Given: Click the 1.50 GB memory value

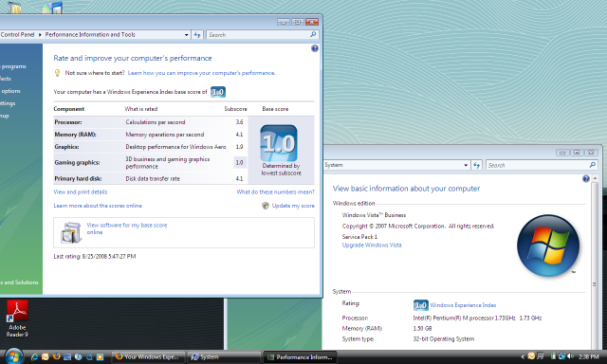Looking at the screenshot, I should 422,328.
